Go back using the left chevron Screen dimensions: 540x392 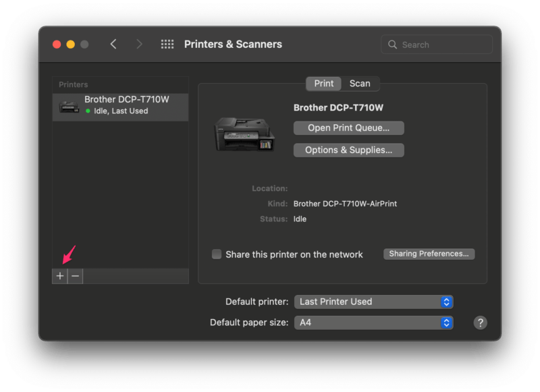pyautogui.click(x=113, y=45)
